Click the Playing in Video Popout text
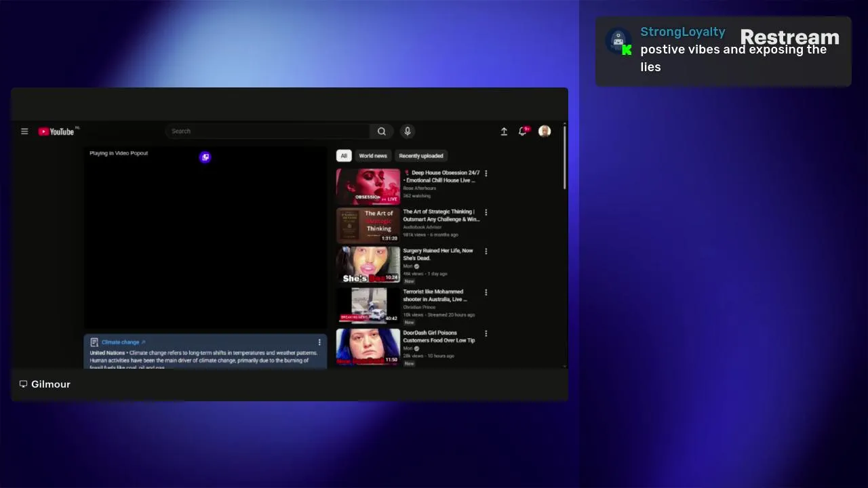The width and height of the screenshot is (868, 488). (119, 153)
